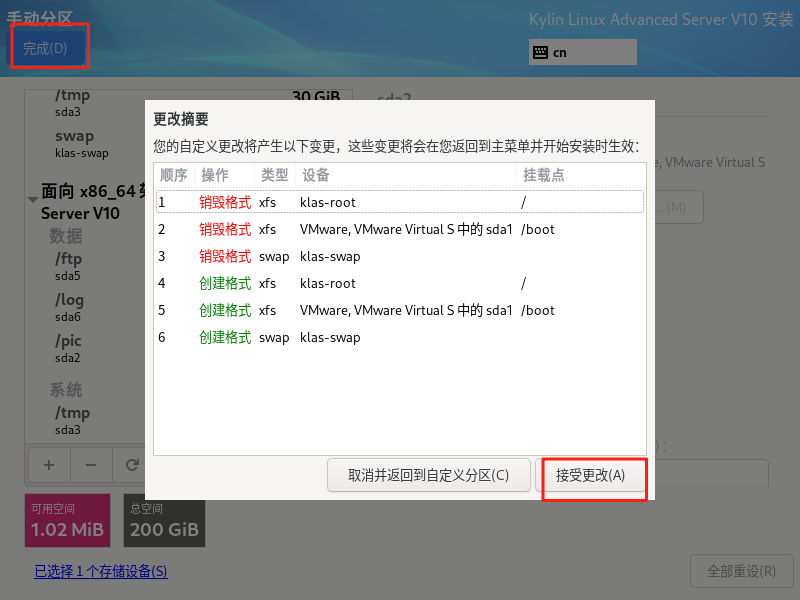Select row 1 destroying klas-root format
The image size is (800, 600).
tap(398, 202)
